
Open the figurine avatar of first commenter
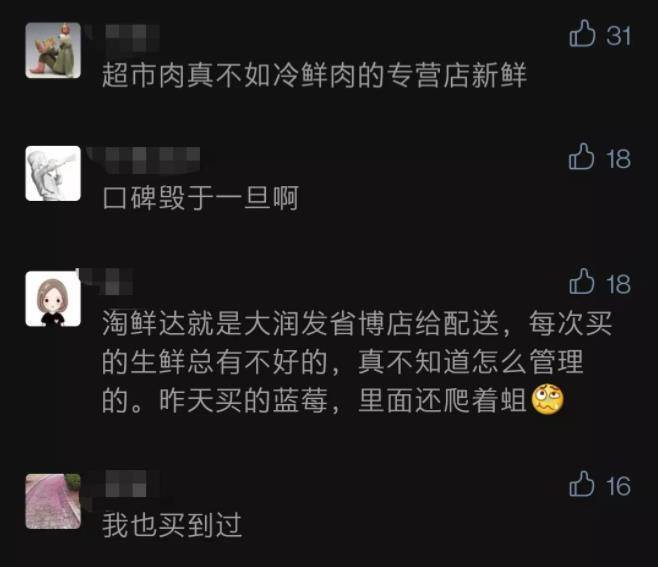53,50
